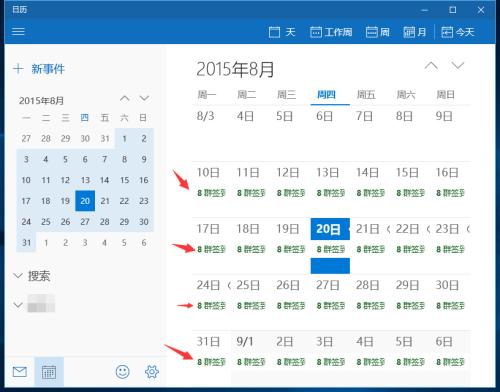The image size is (500, 392).
Task: Switch to Day view (天)
Action: point(282,32)
